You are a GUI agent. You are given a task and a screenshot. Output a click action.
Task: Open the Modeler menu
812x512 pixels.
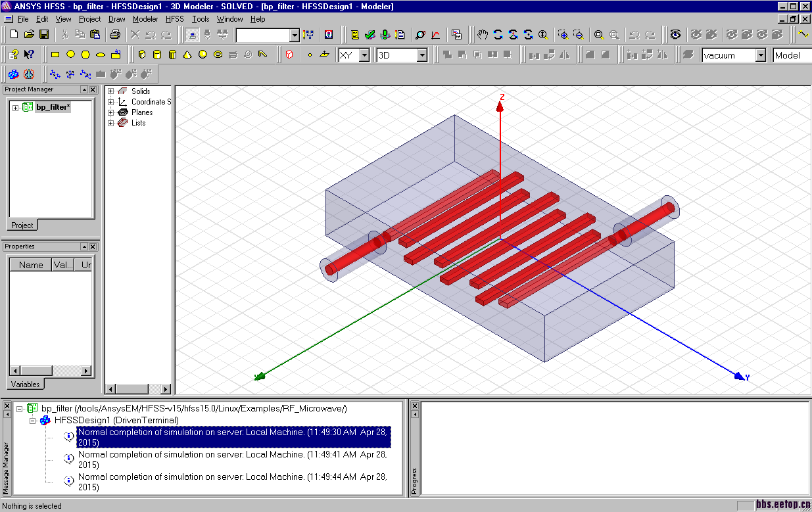(145, 19)
